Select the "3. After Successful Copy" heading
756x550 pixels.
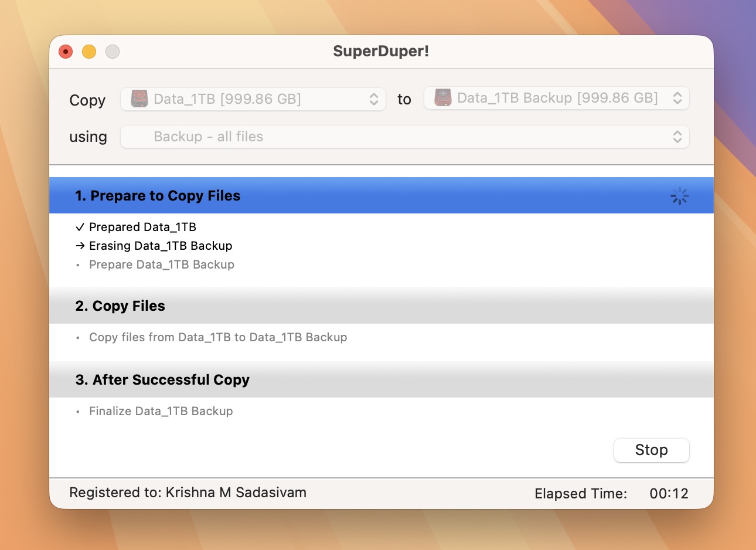coord(162,380)
